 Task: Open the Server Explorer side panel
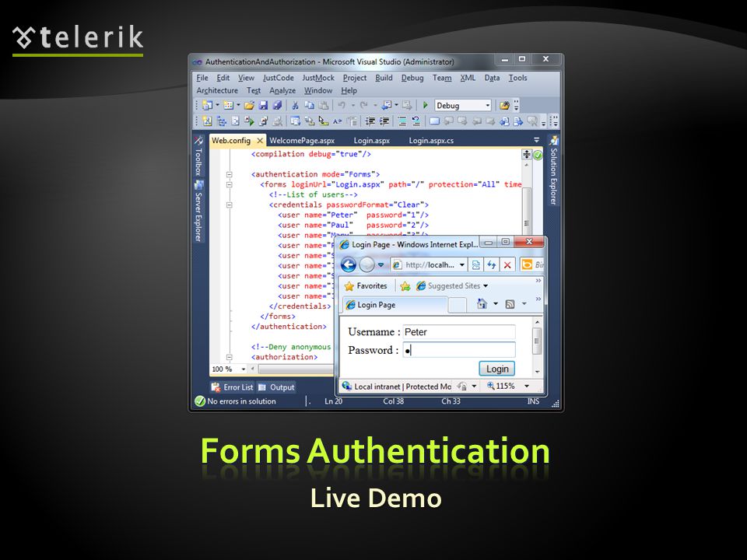coord(198,211)
